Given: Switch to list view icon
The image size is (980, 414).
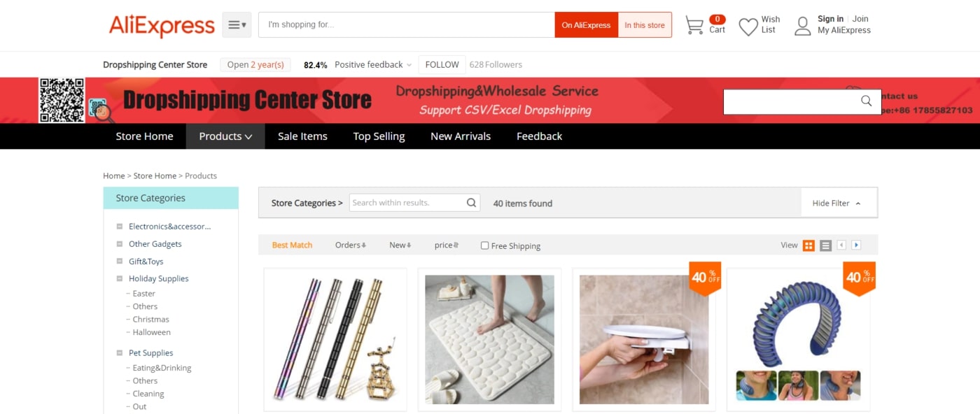Looking at the screenshot, I should click(x=825, y=245).
